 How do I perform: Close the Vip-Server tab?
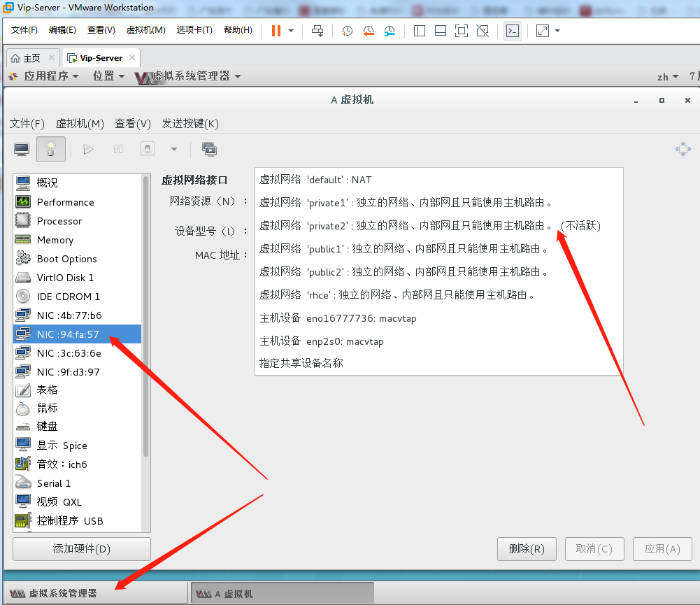pyautogui.click(x=132, y=57)
